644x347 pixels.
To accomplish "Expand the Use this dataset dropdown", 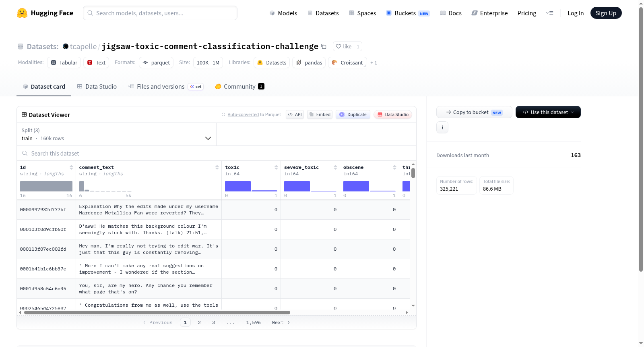I will [x=548, y=112].
